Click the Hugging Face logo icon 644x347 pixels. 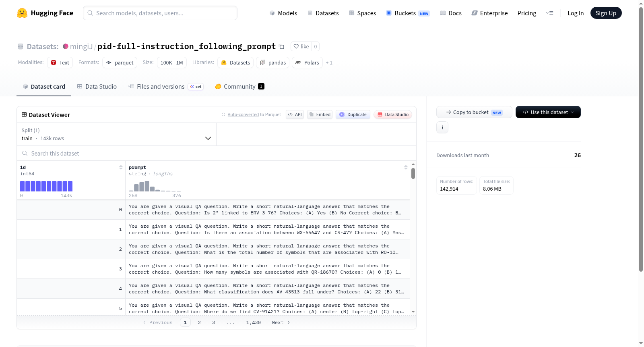click(x=22, y=13)
